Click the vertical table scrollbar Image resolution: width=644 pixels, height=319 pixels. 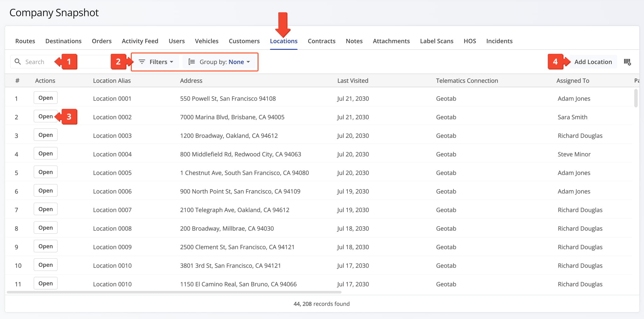pos(636,98)
